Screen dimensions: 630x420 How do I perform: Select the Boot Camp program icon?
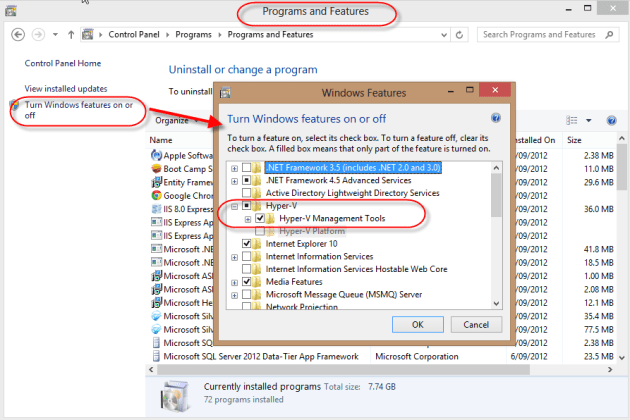156,169
